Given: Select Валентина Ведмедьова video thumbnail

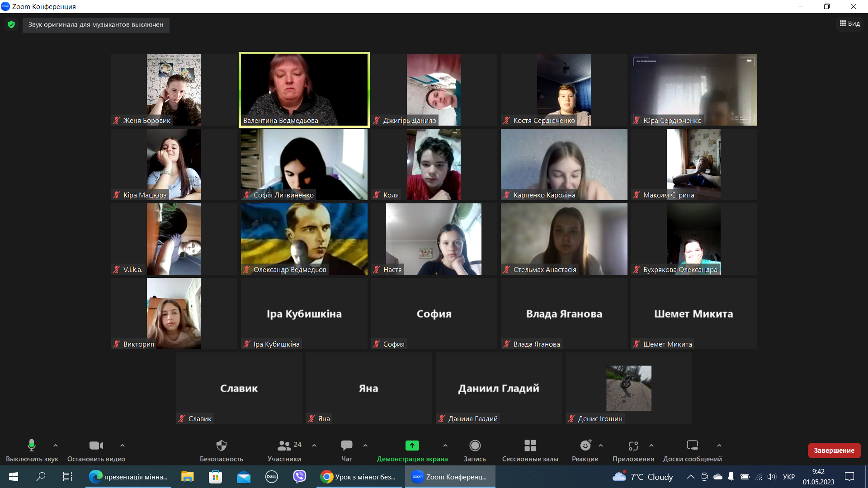Looking at the screenshot, I should pyautogui.click(x=304, y=89).
